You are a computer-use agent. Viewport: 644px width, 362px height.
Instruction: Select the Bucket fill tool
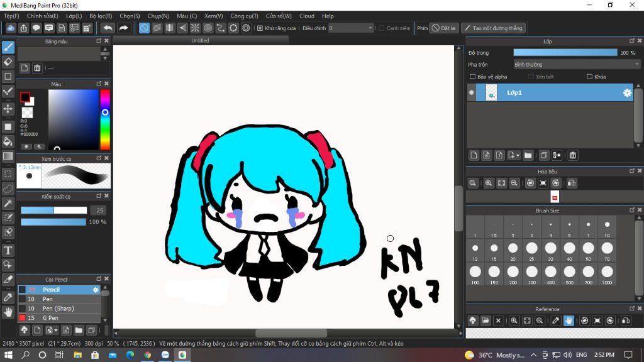[x=8, y=141]
